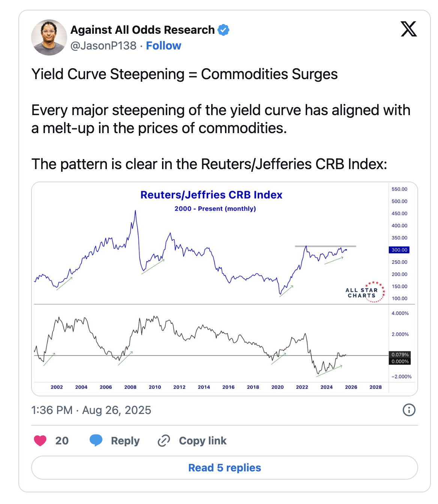Viewport: 438px width, 504px height.
Task: Click the 0.079% yield value label
Action: pyautogui.click(x=400, y=354)
